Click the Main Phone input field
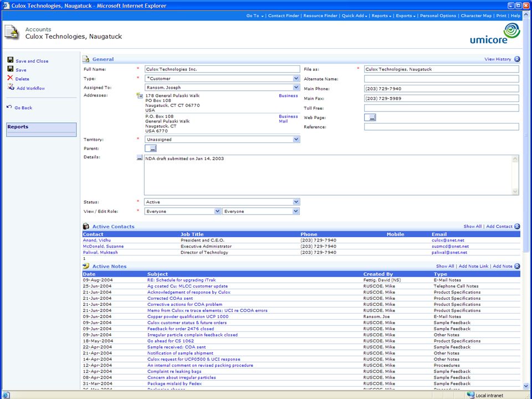This screenshot has width=532, height=399. [442, 89]
